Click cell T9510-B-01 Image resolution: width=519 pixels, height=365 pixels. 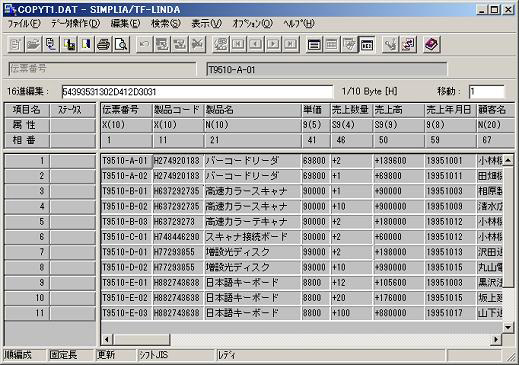pyautogui.click(x=126, y=191)
